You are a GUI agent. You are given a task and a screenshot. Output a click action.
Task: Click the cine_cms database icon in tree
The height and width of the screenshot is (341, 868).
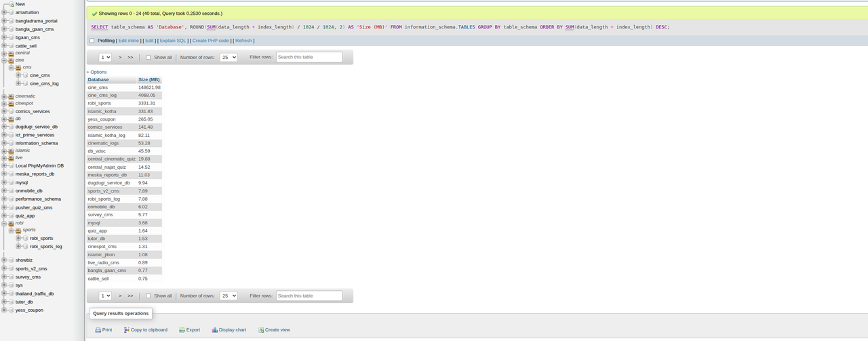(x=25, y=75)
